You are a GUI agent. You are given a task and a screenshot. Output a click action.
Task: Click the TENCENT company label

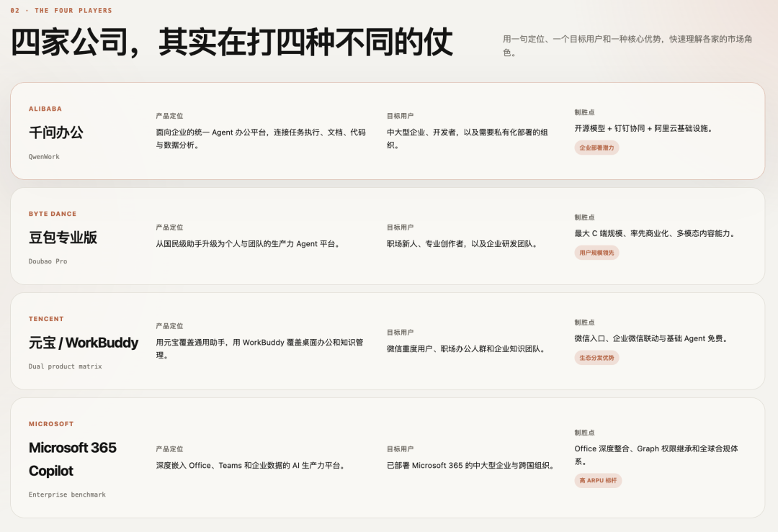tap(46, 319)
